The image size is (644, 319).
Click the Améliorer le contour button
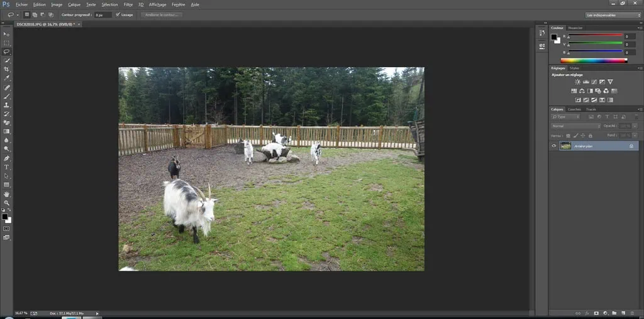click(162, 14)
